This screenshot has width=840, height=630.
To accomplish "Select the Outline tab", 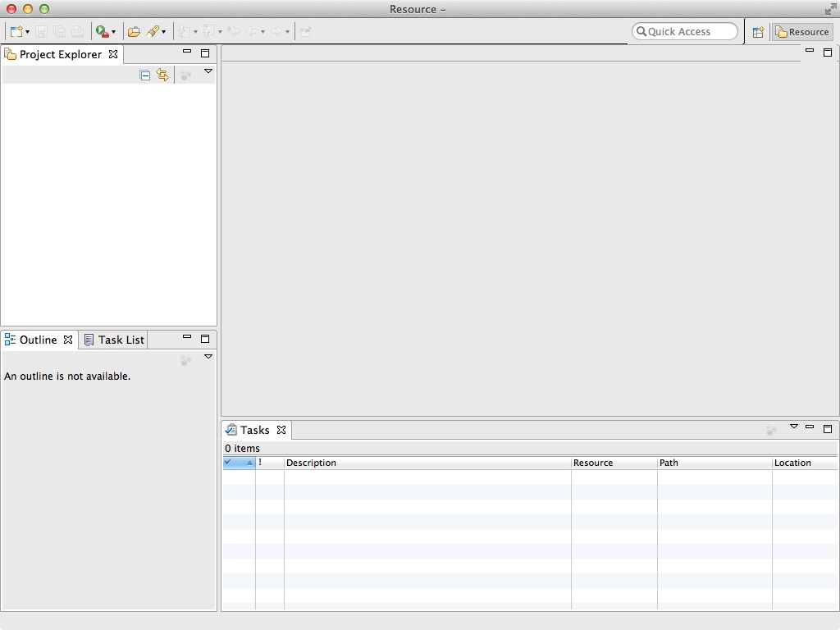I will (x=38, y=340).
